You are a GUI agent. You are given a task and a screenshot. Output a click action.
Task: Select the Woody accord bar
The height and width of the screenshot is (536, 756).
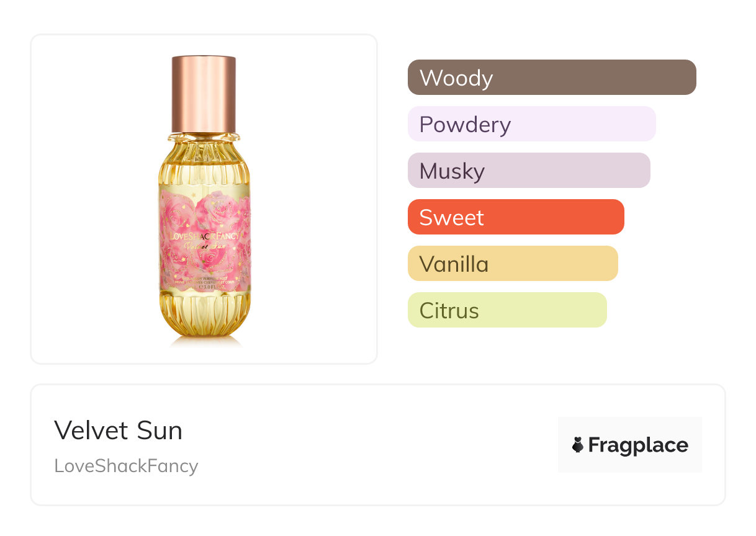coord(551,78)
